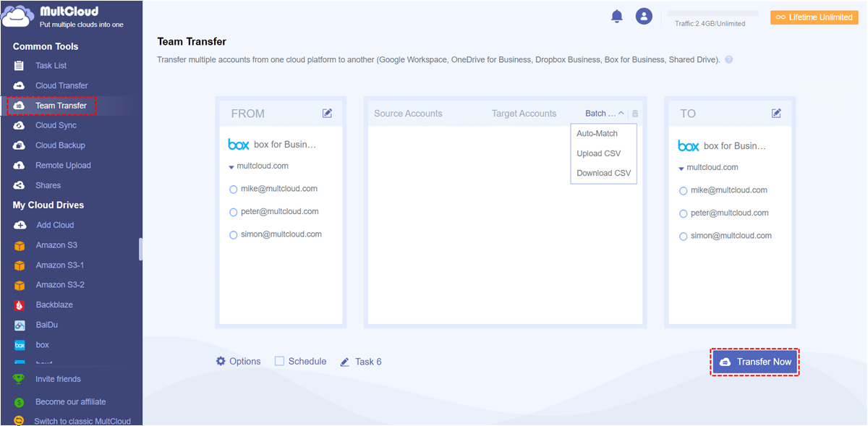Click Become our affiliate link

click(x=70, y=401)
